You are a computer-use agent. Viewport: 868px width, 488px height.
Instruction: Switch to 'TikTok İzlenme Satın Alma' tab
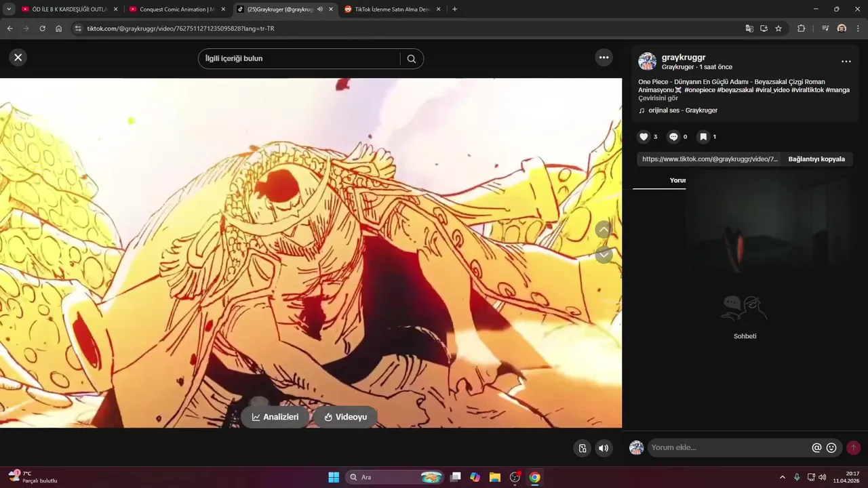(393, 9)
